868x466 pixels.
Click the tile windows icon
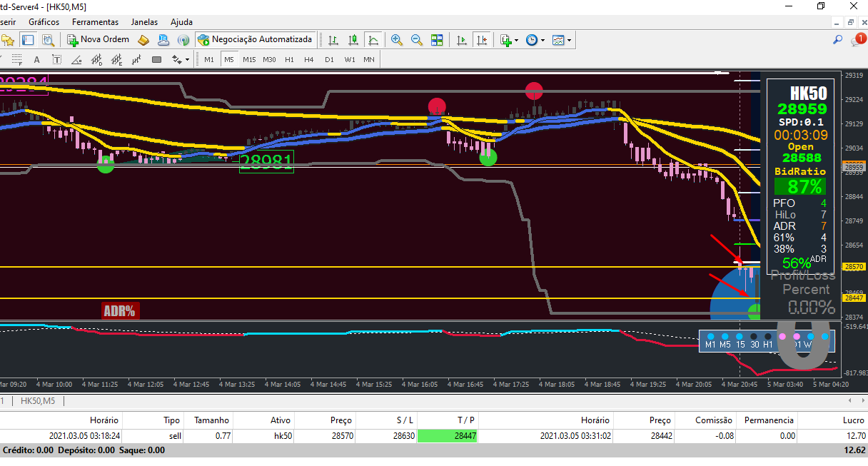pos(437,40)
